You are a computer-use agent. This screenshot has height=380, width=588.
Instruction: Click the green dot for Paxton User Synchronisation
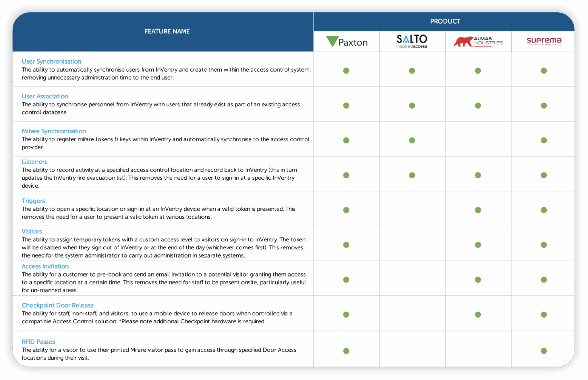346,70
